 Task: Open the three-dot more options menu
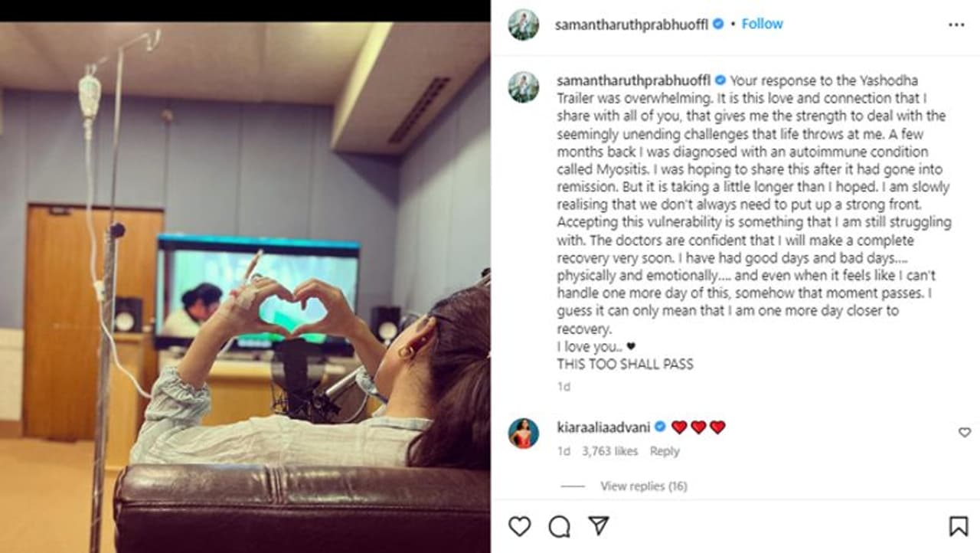click(957, 25)
